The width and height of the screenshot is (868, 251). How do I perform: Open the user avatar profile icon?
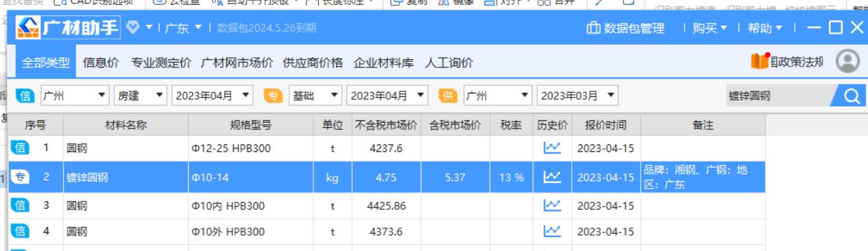click(847, 61)
